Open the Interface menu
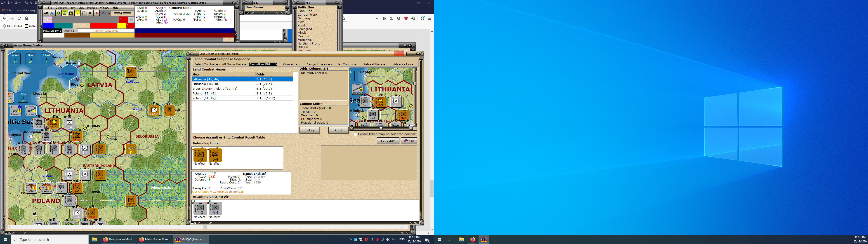Image resolution: width=868 pixels, height=244 pixels. click(92, 8)
